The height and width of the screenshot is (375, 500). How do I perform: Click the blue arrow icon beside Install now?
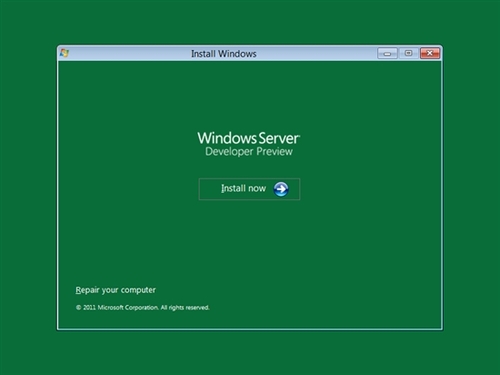281,189
